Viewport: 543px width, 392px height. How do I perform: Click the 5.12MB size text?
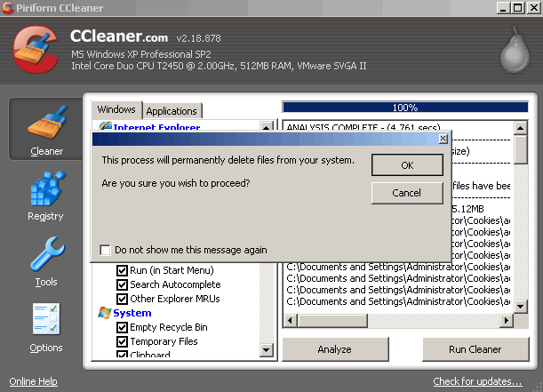pos(467,209)
